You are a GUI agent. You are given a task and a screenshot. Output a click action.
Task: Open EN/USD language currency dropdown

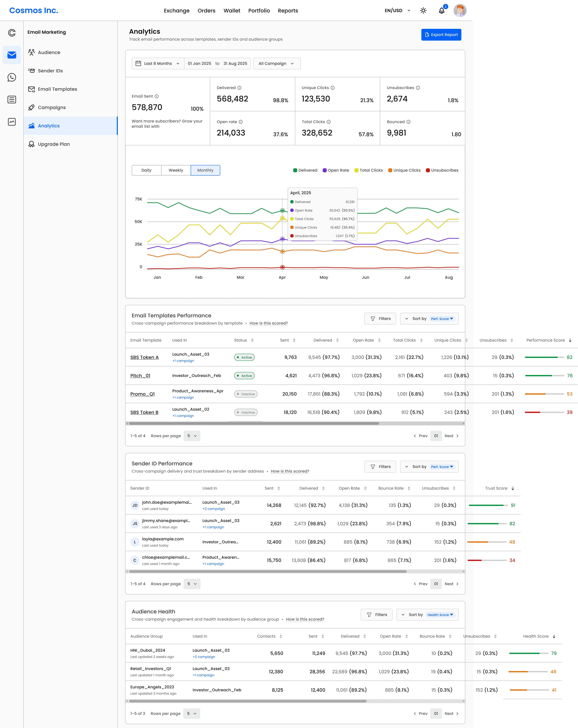pyautogui.click(x=397, y=10)
